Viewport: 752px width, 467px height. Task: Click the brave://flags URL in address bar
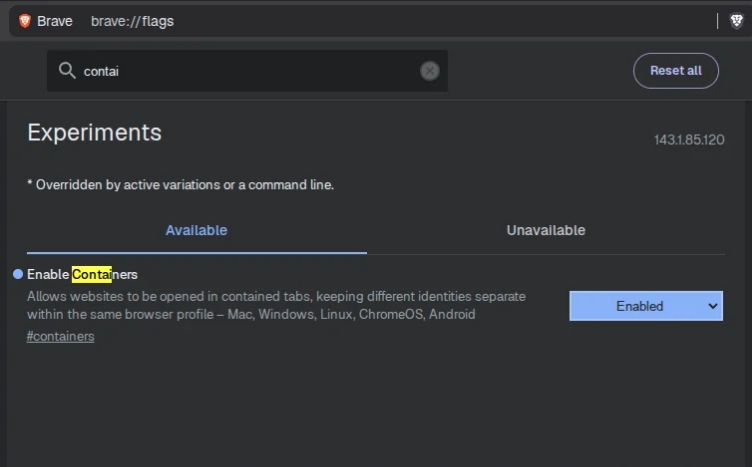[132, 21]
